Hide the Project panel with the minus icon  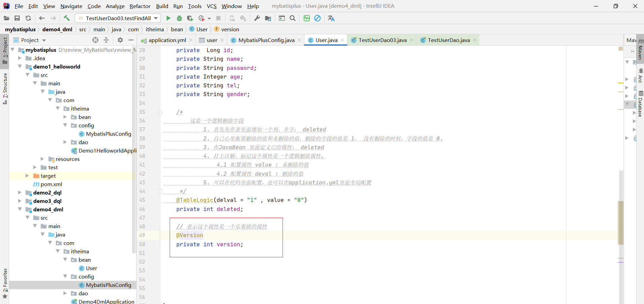[131, 40]
